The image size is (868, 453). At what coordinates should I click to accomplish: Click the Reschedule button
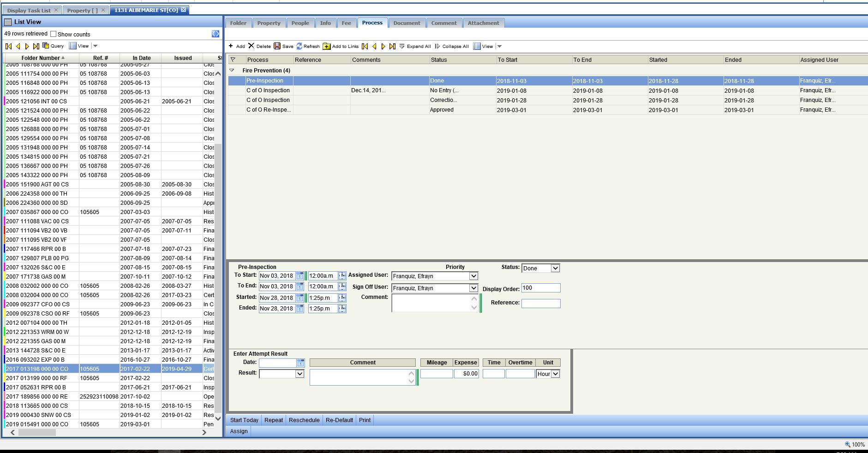click(x=304, y=420)
